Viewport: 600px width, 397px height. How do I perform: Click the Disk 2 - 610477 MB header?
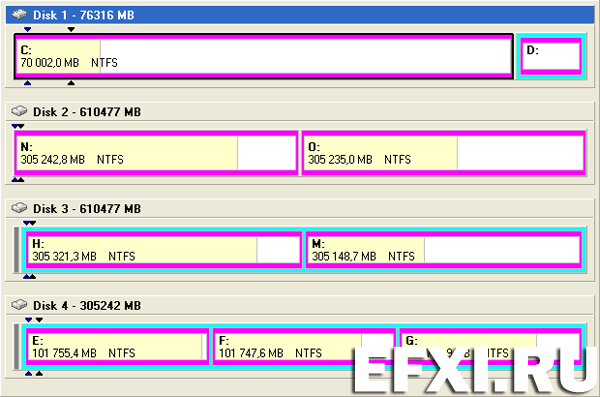coord(300,112)
